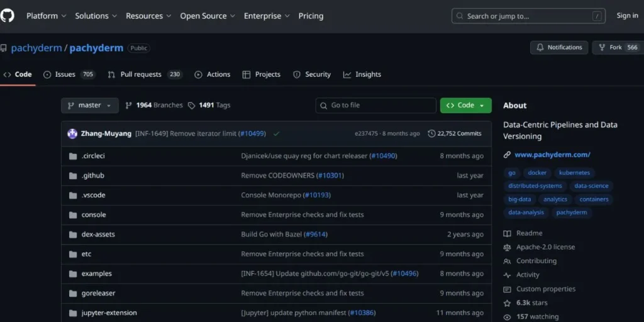The image size is (644, 322).
Task: Go to the Insights tab
Action: [x=362, y=74]
